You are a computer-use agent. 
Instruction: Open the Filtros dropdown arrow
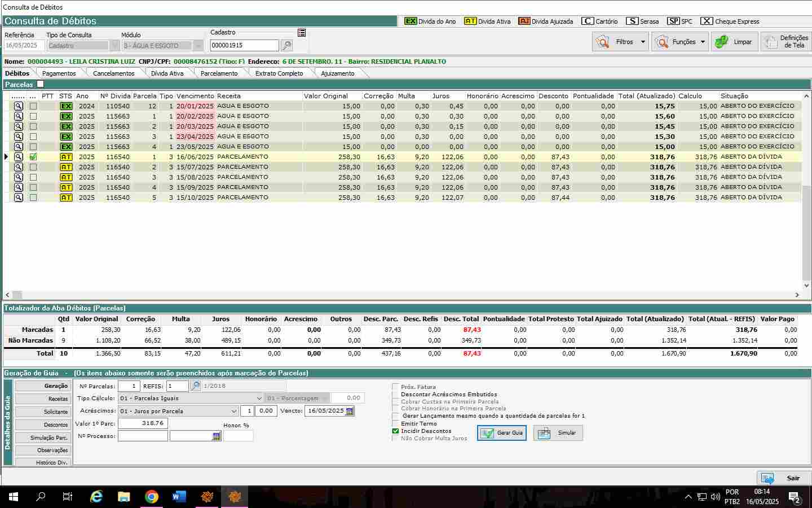[x=643, y=42]
